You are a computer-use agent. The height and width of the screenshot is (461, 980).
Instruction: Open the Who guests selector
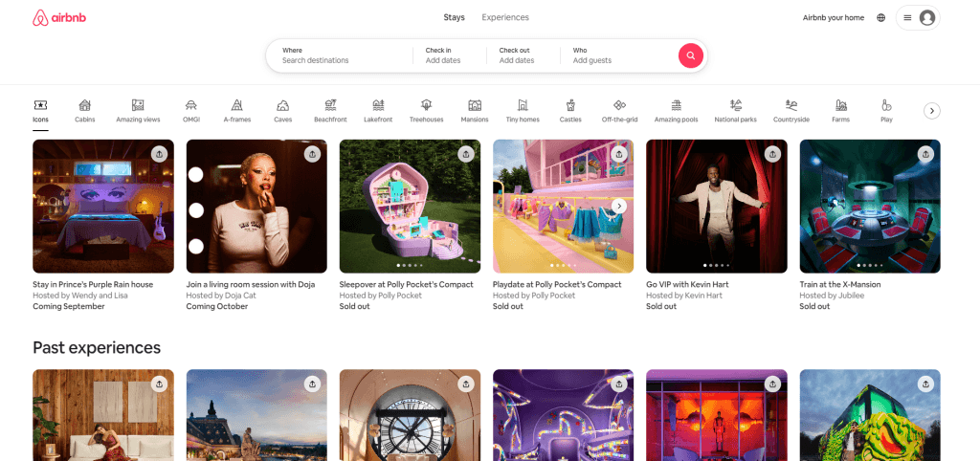(619, 55)
